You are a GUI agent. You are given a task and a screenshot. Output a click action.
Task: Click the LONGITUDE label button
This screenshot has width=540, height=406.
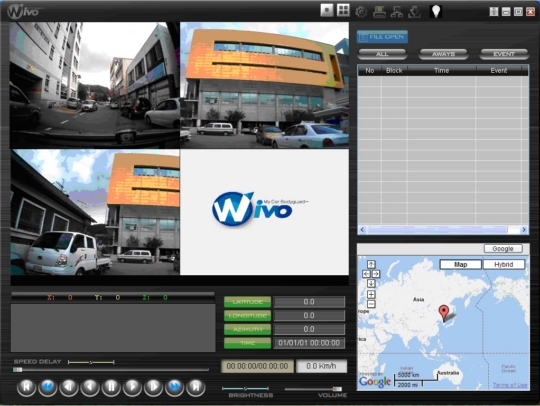tap(247, 316)
